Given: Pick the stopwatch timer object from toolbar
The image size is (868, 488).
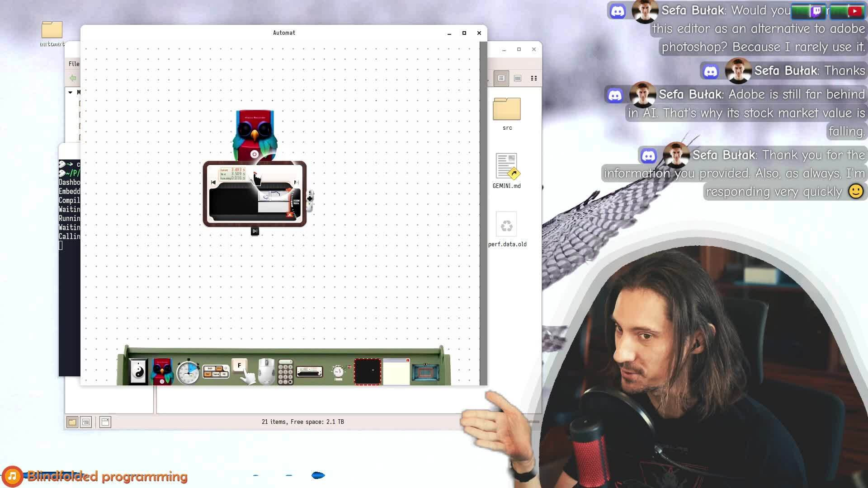Looking at the screenshot, I should 188,372.
